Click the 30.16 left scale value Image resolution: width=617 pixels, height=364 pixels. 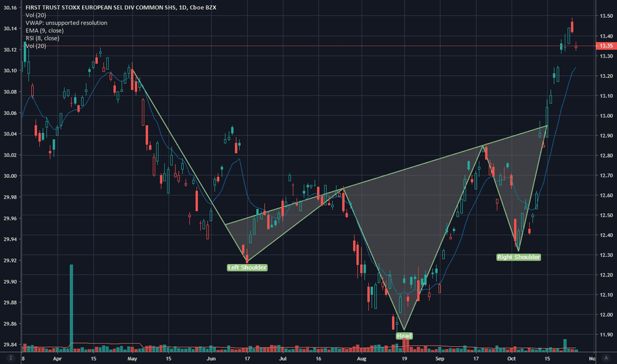pyautogui.click(x=10, y=7)
